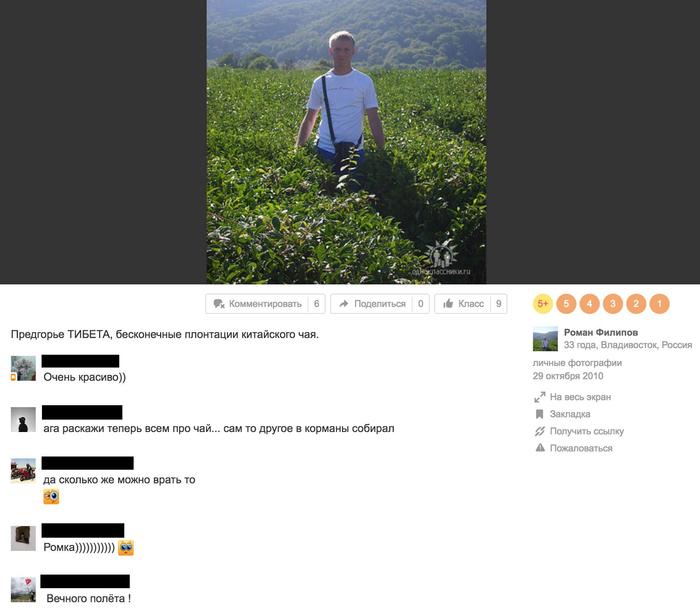Click the Пожаловаться warning triangle icon
700x610 pixels.
point(540,448)
